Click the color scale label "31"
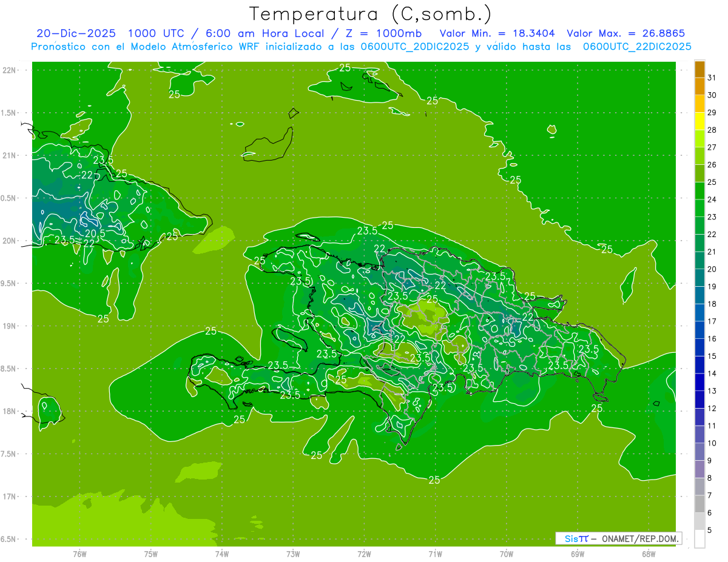 712,78
